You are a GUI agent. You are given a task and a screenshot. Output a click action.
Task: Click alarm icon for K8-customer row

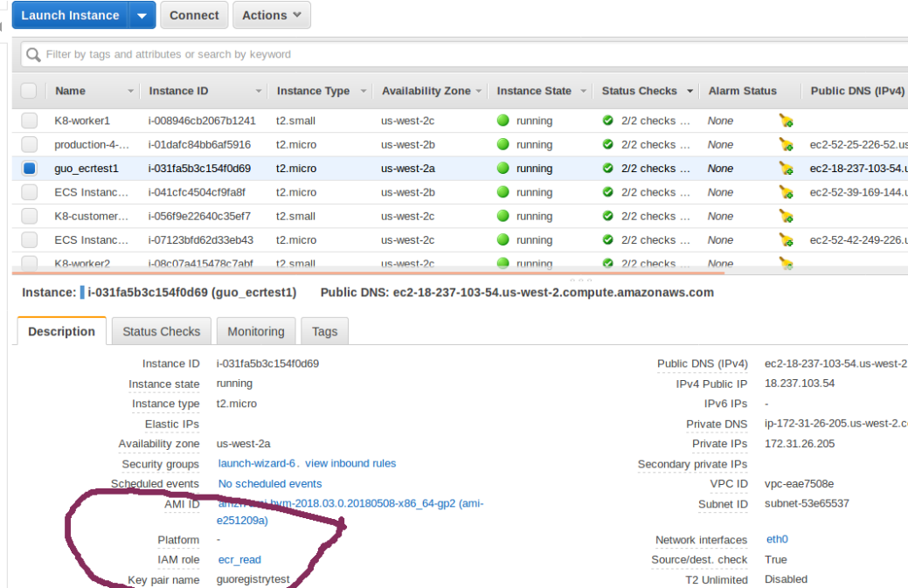786,217
